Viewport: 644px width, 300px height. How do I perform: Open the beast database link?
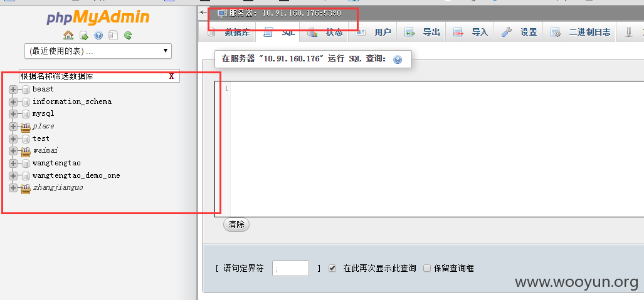[43, 89]
